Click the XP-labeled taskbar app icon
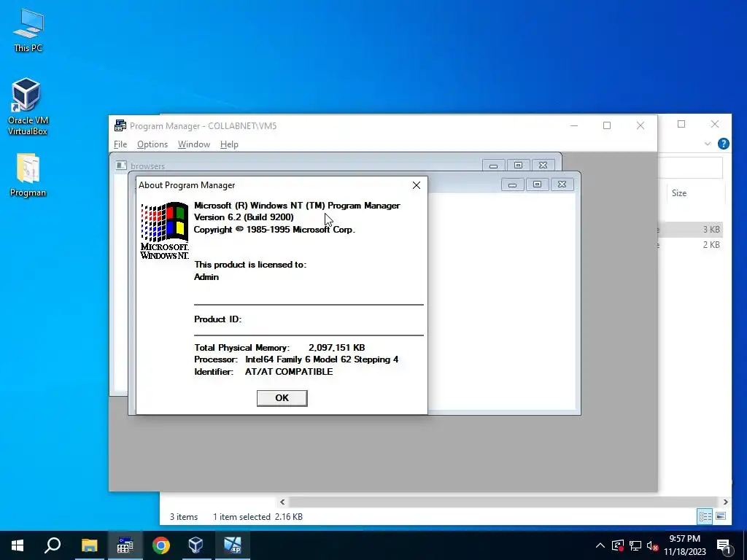Image resolution: width=747 pixels, height=560 pixels. point(233,545)
